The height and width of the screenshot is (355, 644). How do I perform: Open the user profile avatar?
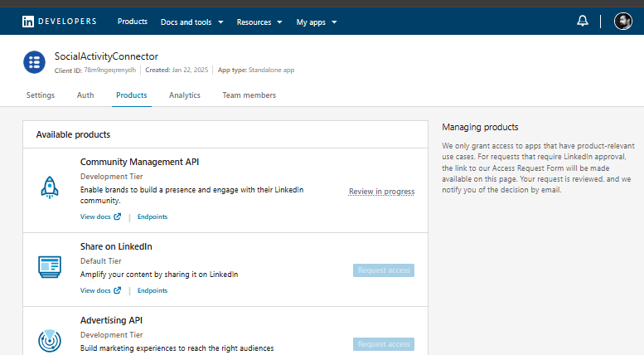[622, 22]
